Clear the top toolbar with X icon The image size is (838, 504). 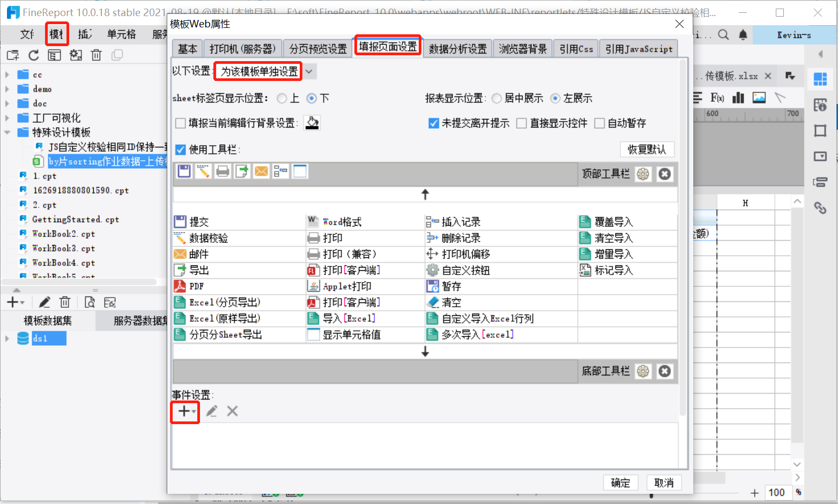664,174
